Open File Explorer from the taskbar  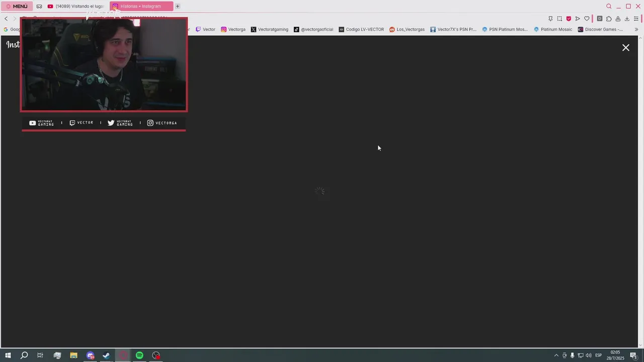[73, 355]
